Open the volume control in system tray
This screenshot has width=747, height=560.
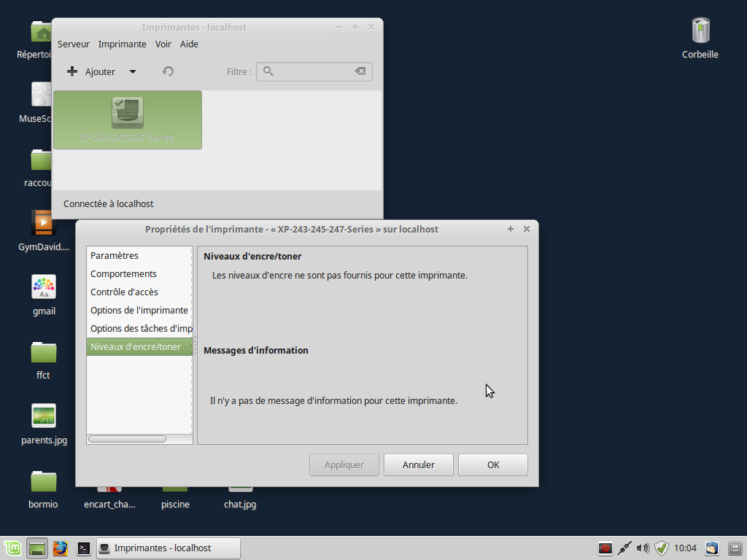(x=642, y=548)
